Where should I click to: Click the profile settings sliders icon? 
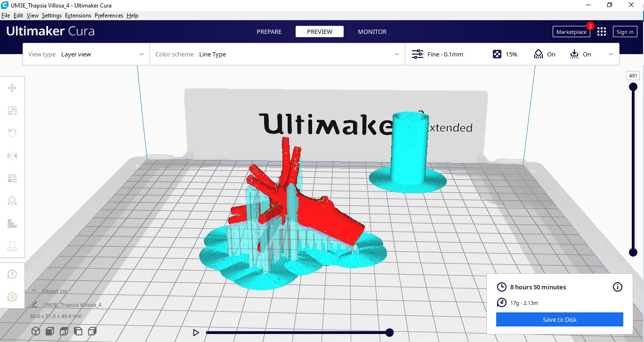418,54
